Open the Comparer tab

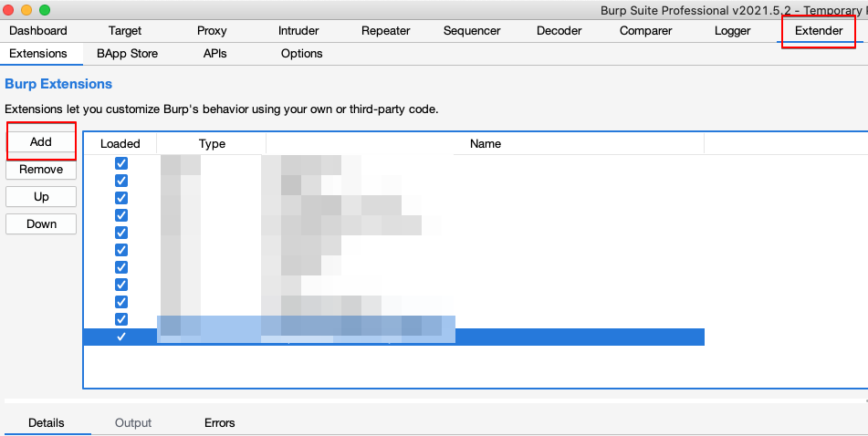pyautogui.click(x=645, y=30)
